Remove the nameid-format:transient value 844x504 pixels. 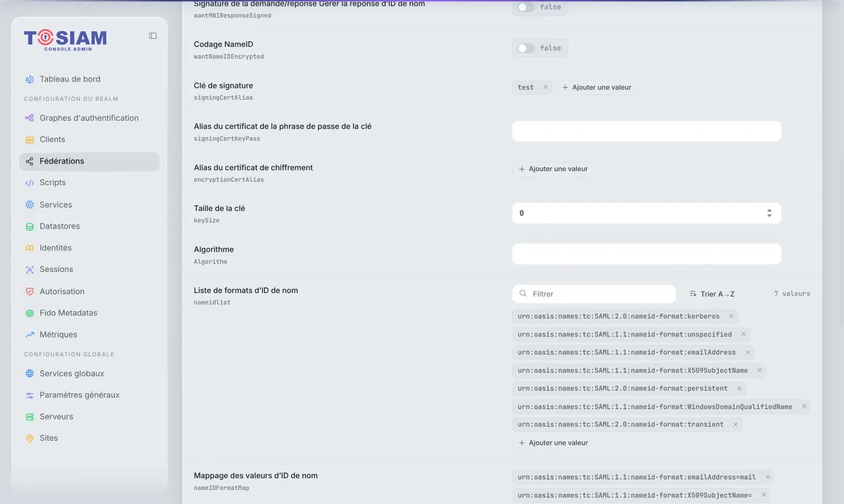pos(736,424)
